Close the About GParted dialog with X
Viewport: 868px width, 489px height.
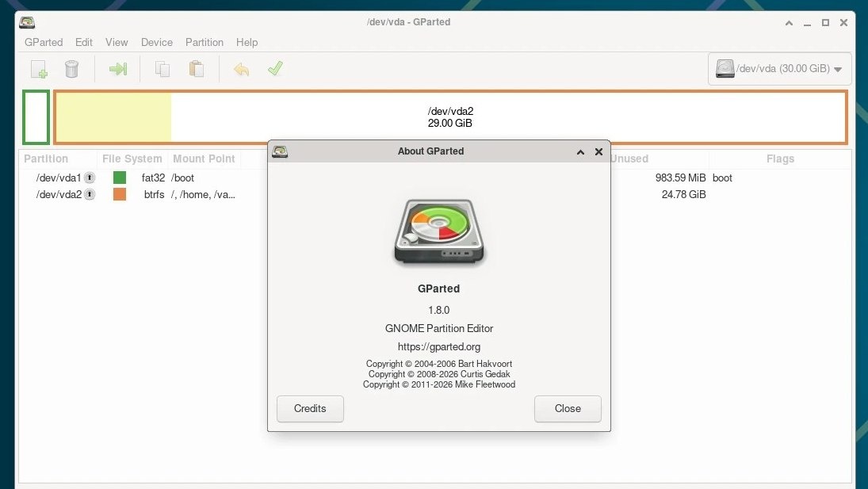[x=598, y=151]
